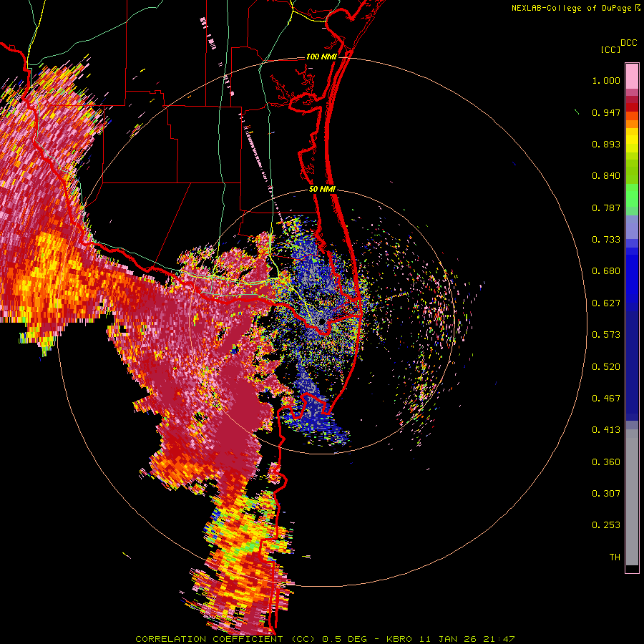
Task: Click the NEXLAB-College of DuPage title text
Action: coord(571,8)
